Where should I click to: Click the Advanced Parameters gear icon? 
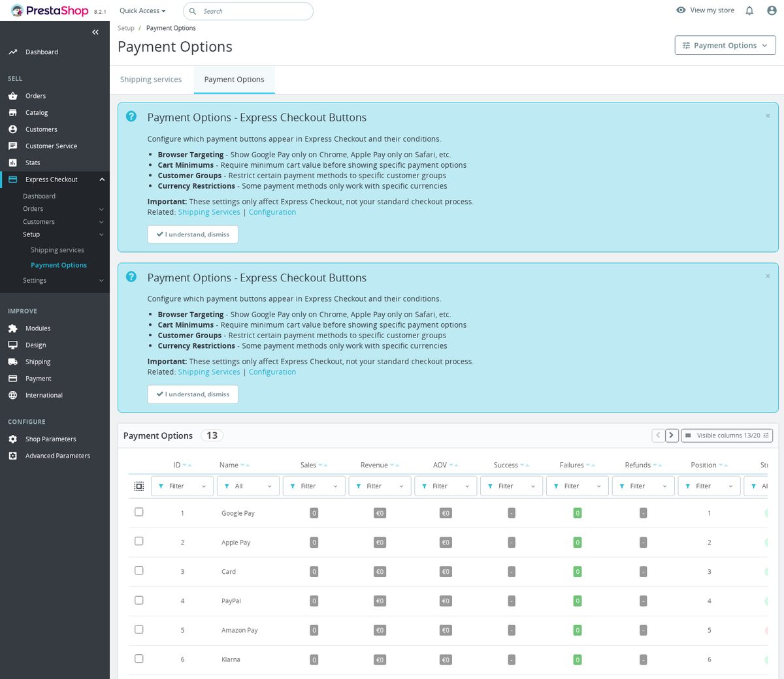(x=12, y=456)
